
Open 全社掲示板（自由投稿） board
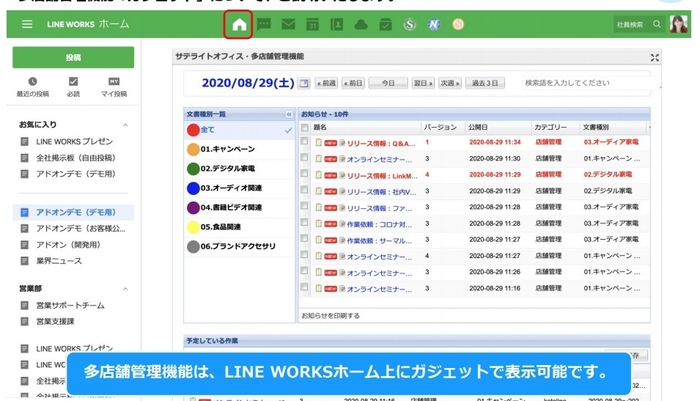click(76, 158)
